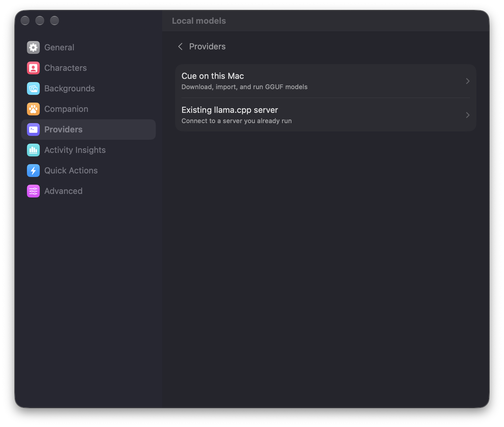Click the Companion paw icon

pos(33,109)
